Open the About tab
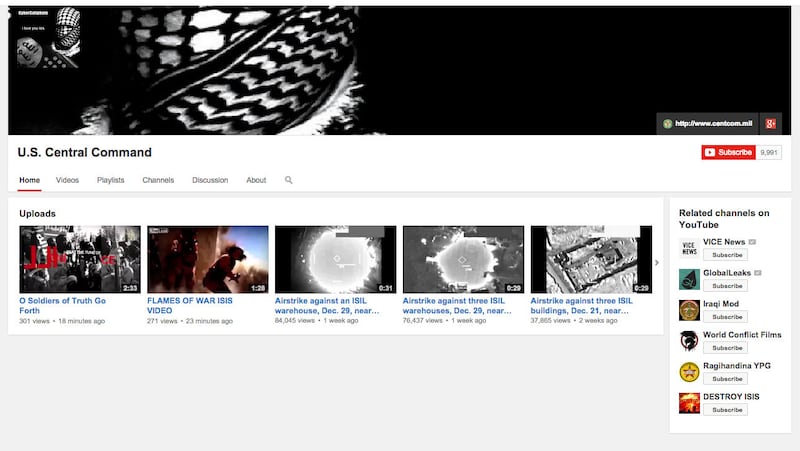800x451 pixels. (x=256, y=180)
